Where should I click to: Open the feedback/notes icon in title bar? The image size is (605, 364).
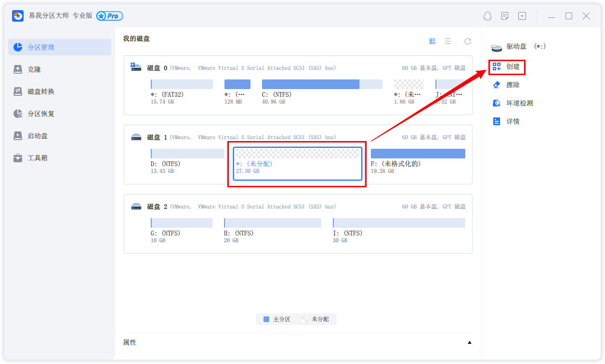pyautogui.click(x=505, y=16)
